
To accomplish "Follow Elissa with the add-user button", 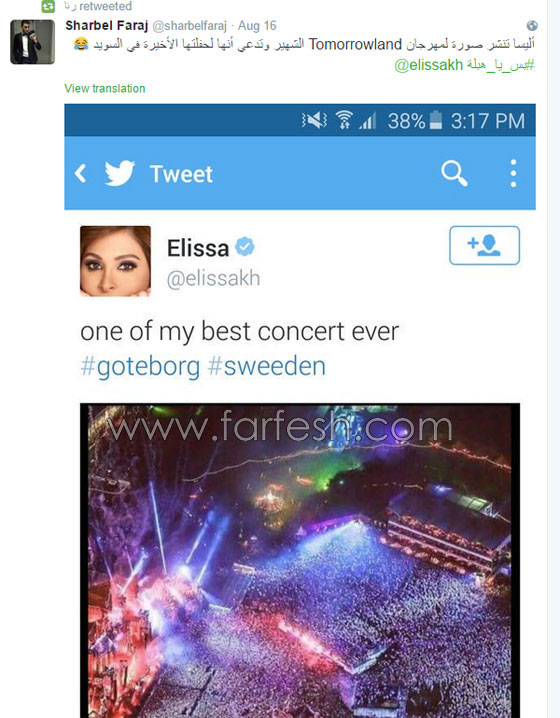I will point(484,245).
